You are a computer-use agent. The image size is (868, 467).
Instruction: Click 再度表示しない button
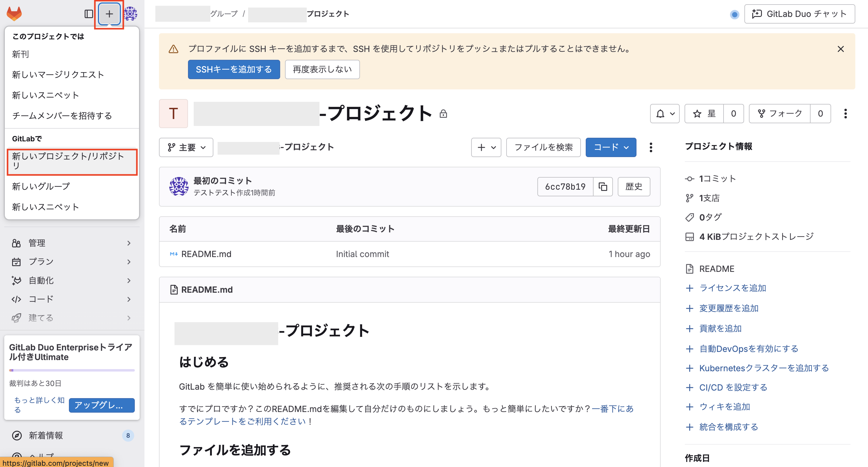pos(322,69)
